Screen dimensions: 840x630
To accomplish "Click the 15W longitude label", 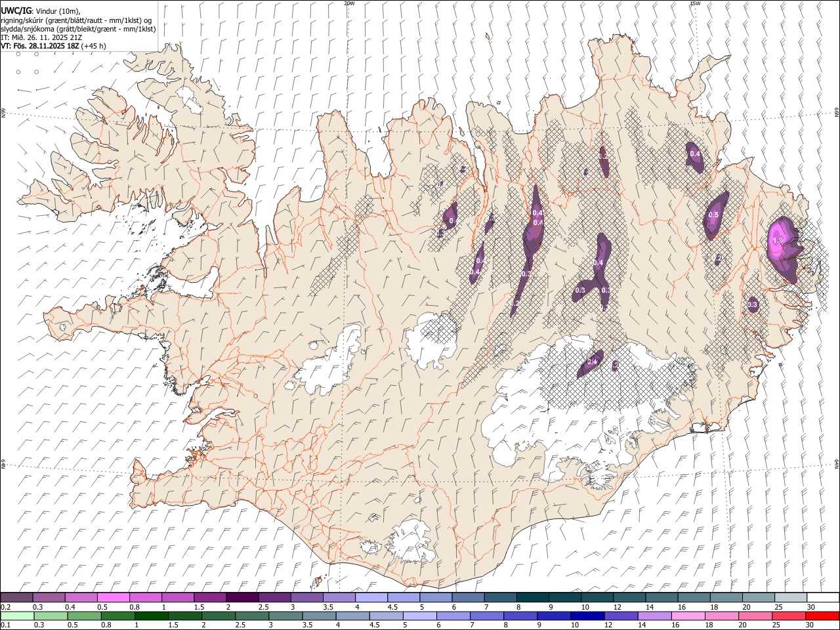I will pos(695,3).
